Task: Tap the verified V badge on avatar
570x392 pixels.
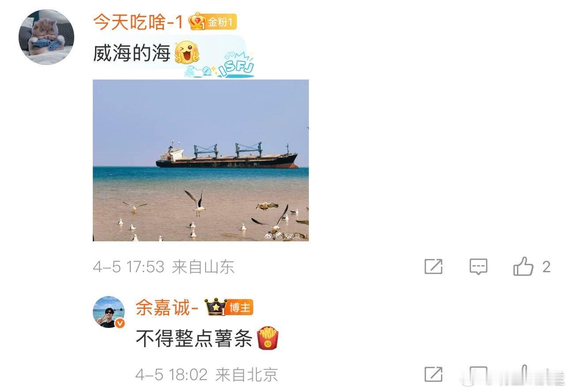Action: 120,323
